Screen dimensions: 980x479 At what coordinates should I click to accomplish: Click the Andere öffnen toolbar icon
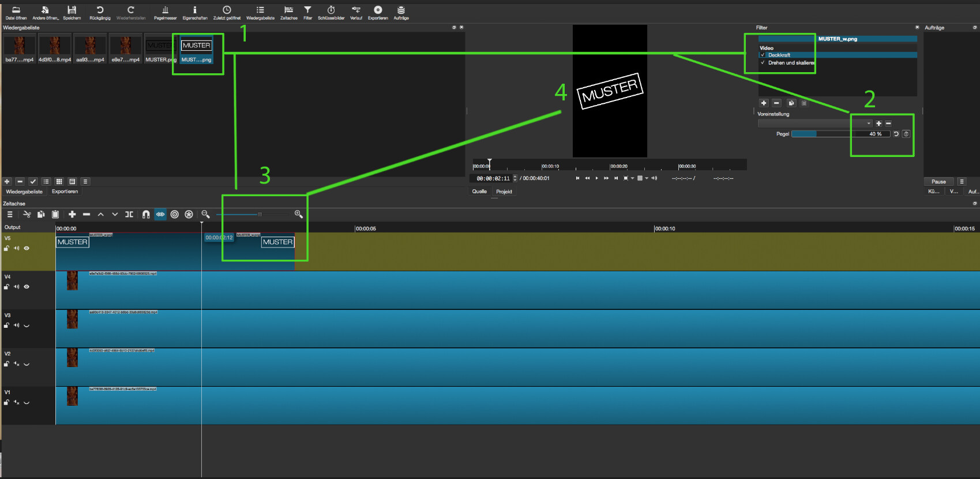coord(45,13)
